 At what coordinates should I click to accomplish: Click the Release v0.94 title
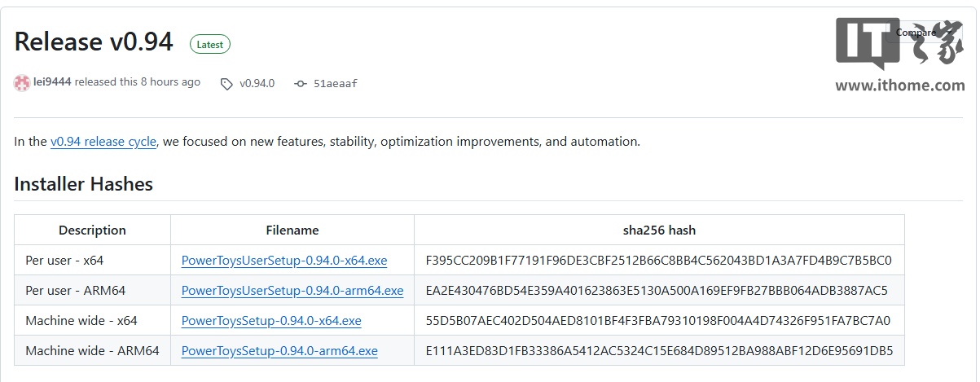[94, 42]
